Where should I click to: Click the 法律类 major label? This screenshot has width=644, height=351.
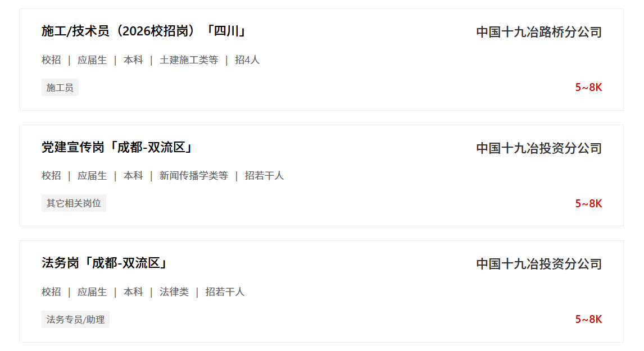click(x=174, y=292)
